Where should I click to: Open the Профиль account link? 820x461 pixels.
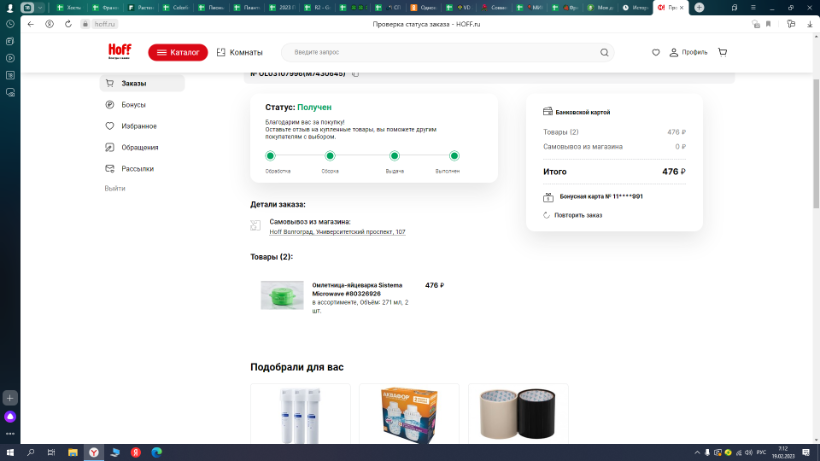click(688, 52)
